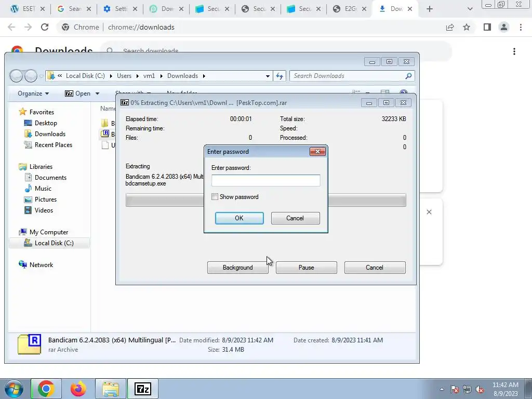Expand the Local Disk (C:) breadcrumb arrow

111,76
